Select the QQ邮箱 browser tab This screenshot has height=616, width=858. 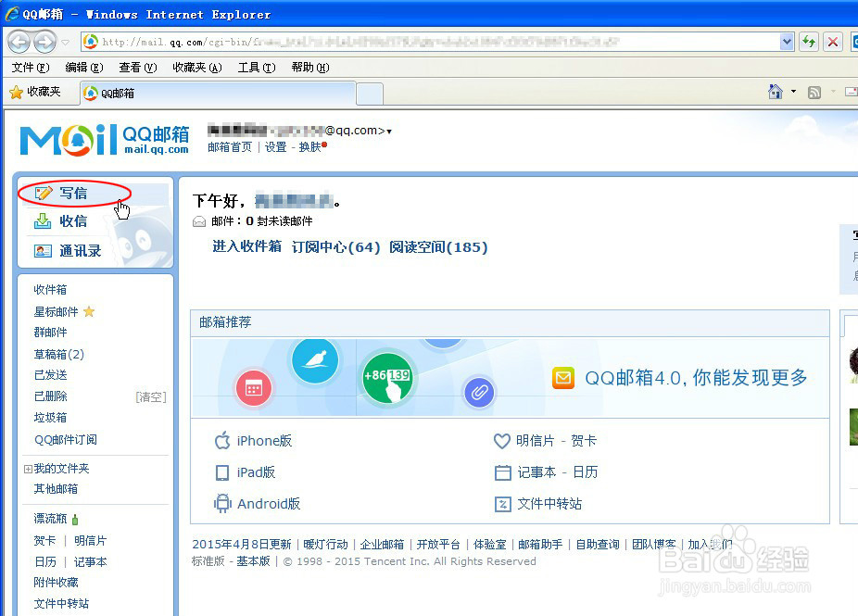click(x=218, y=93)
